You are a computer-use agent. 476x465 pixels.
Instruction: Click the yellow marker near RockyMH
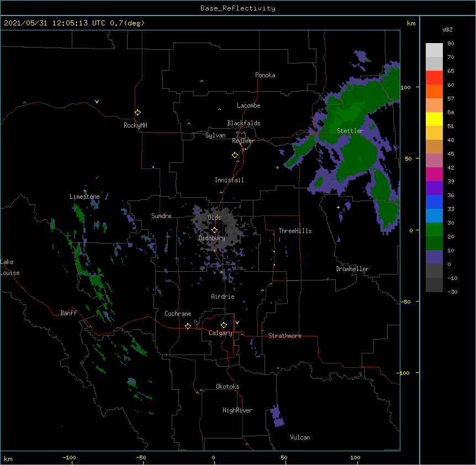point(137,112)
